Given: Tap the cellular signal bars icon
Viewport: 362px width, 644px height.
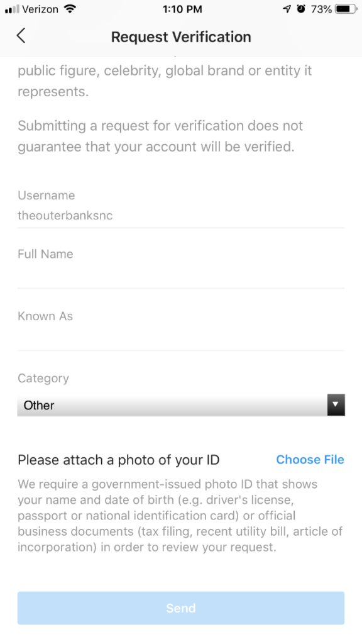Looking at the screenshot, I should coord(12,9).
